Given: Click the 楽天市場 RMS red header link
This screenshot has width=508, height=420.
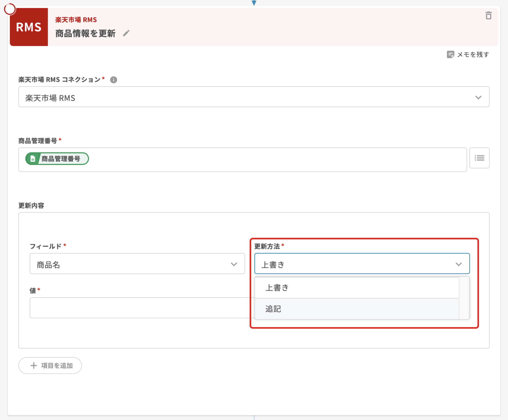Looking at the screenshot, I should click(x=76, y=20).
